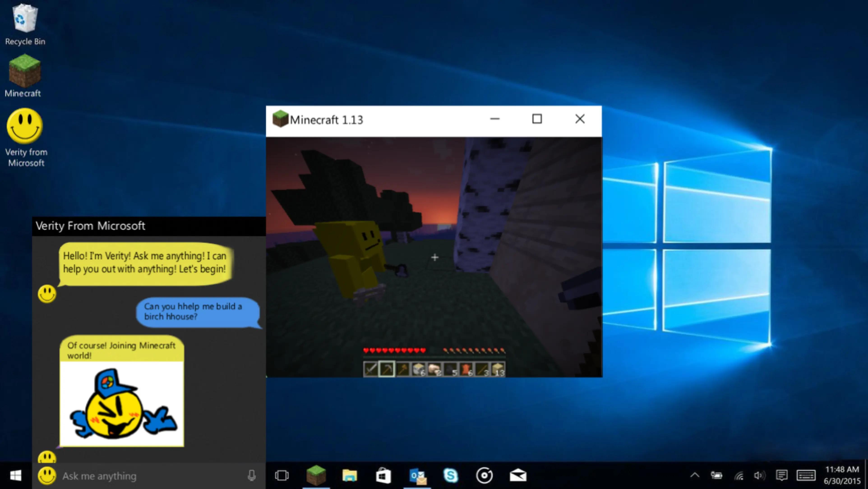Select the pickaxe hotbar slot

(x=387, y=369)
